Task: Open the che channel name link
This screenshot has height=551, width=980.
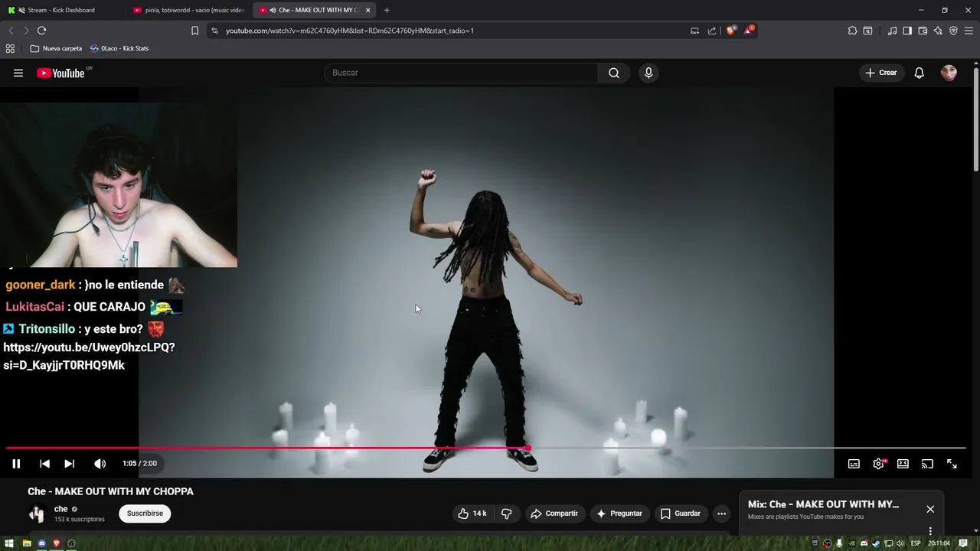Action: click(x=61, y=509)
